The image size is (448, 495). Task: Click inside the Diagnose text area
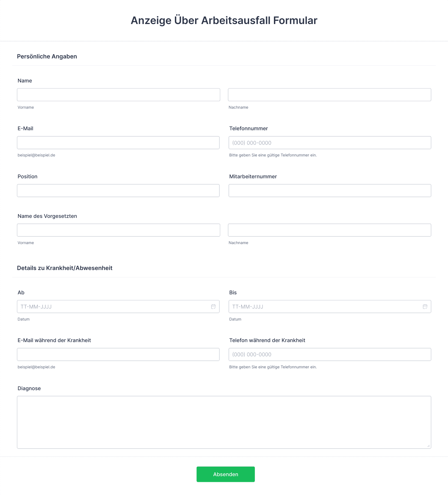[x=224, y=422]
